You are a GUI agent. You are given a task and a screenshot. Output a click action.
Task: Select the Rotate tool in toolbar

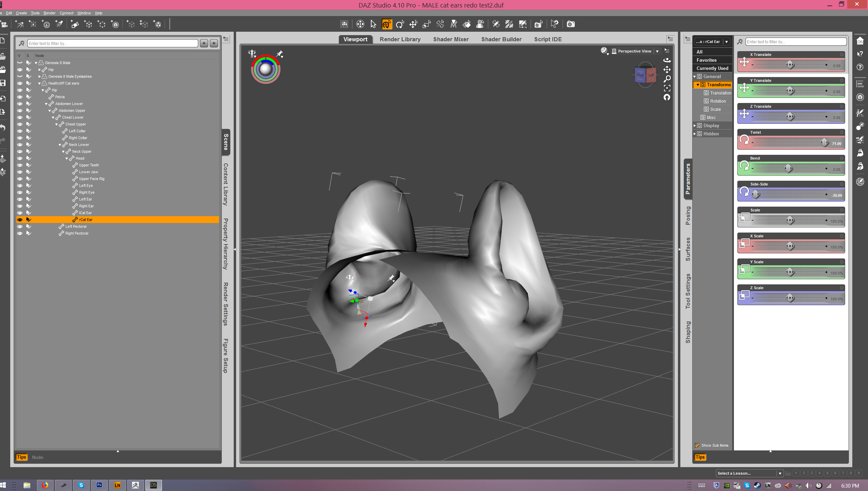tap(400, 24)
